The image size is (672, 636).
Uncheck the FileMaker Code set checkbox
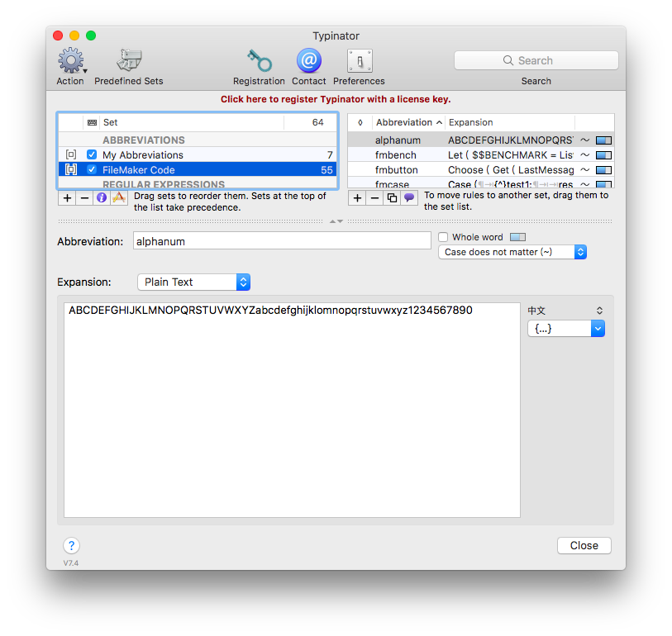(x=92, y=169)
